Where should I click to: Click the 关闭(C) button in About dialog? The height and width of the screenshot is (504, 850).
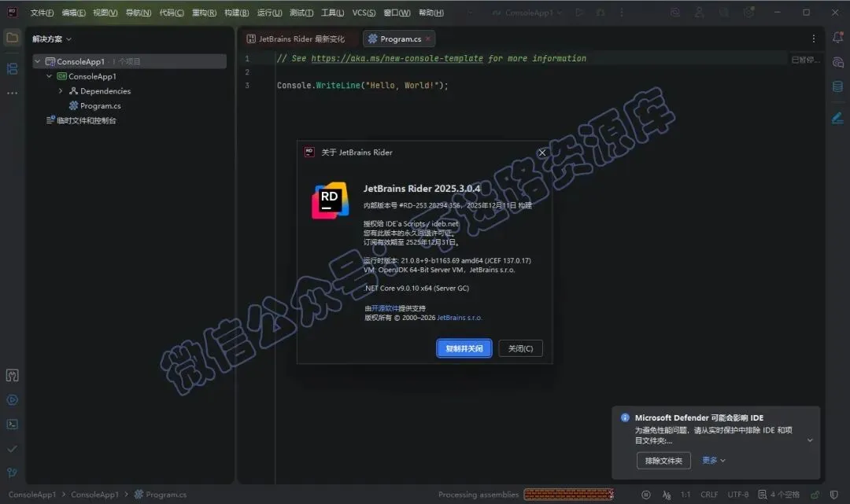[x=520, y=348]
